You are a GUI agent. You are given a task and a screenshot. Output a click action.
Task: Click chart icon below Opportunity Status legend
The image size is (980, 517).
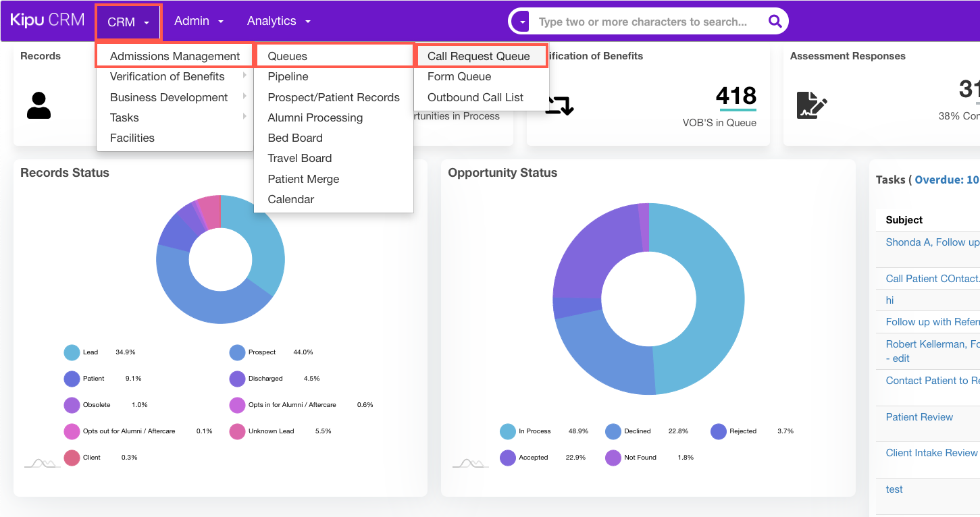(x=470, y=463)
